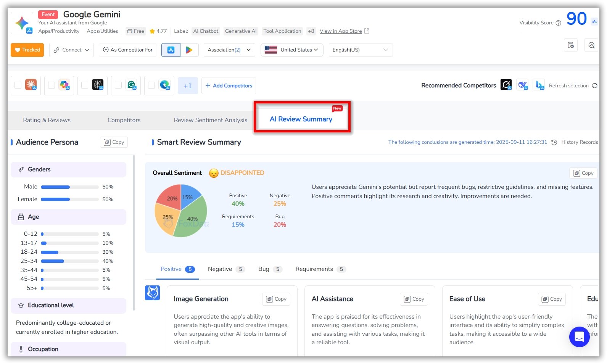Add the DeepSeek recommended competitor
607x364 pixels.
pos(523,85)
